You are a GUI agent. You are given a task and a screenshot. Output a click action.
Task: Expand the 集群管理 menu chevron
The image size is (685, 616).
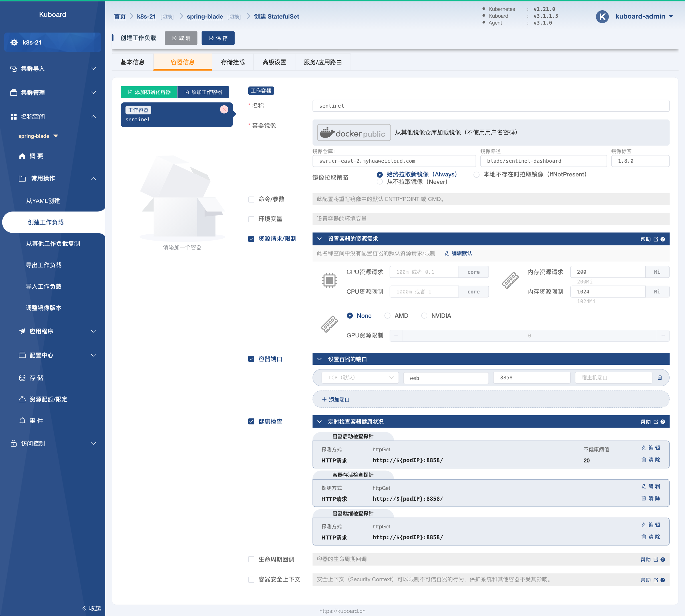click(93, 93)
